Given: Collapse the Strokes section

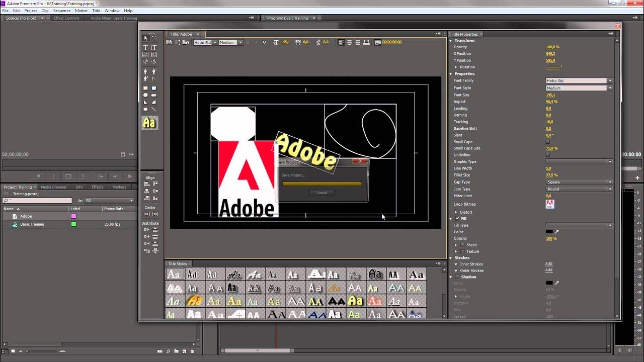Looking at the screenshot, I should pyautogui.click(x=451, y=258).
